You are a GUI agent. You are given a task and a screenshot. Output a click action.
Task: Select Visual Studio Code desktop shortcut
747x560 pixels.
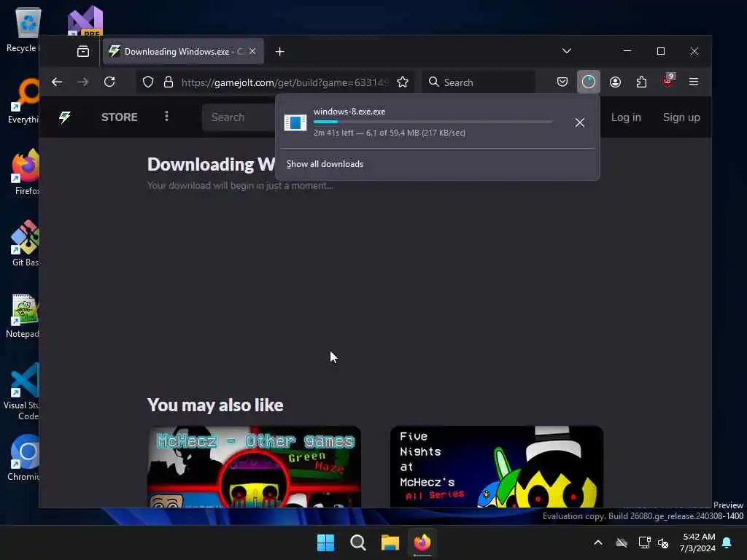[x=21, y=392]
